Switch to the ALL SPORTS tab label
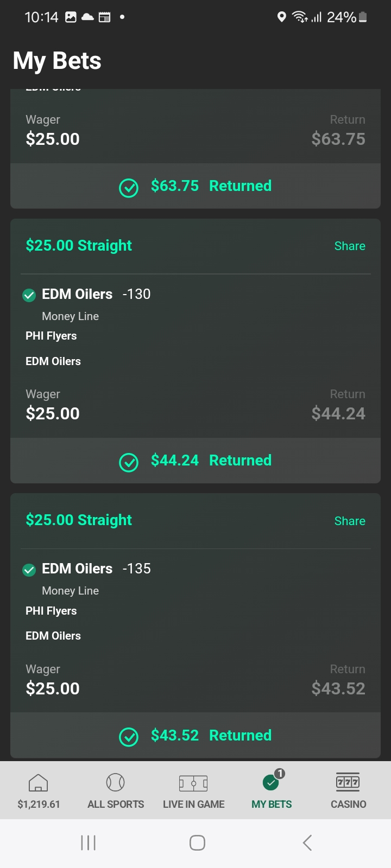Image resolution: width=391 pixels, height=868 pixels. point(116,804)
